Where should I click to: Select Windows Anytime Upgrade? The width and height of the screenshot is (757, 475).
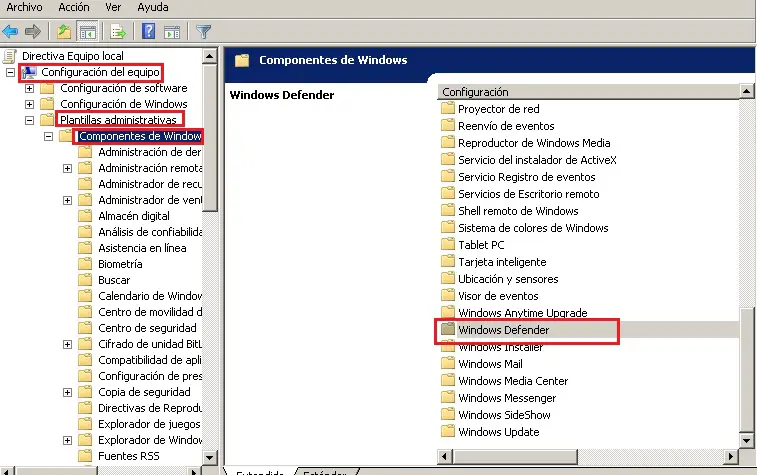coord(523,313)
